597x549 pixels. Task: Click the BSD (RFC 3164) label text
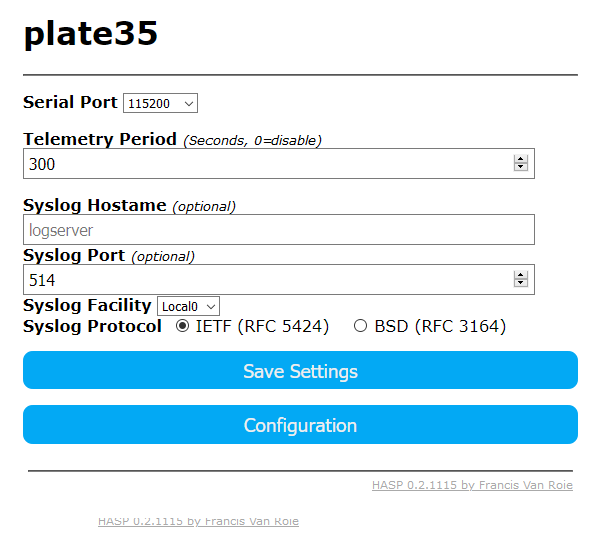point(440,326)
